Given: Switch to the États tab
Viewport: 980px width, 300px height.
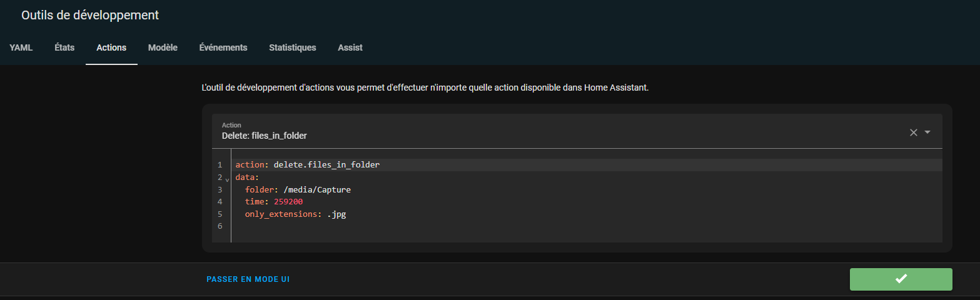Looking at the screenshot, I should (x=64, y=47).
